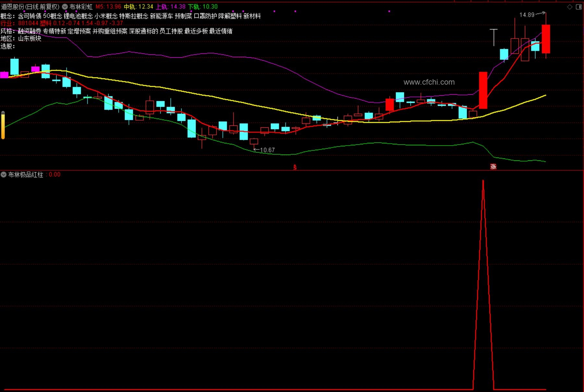Click the 并购重组预案 style tag
This screenshot has width=584, height=392.
(x=110, y=31)
